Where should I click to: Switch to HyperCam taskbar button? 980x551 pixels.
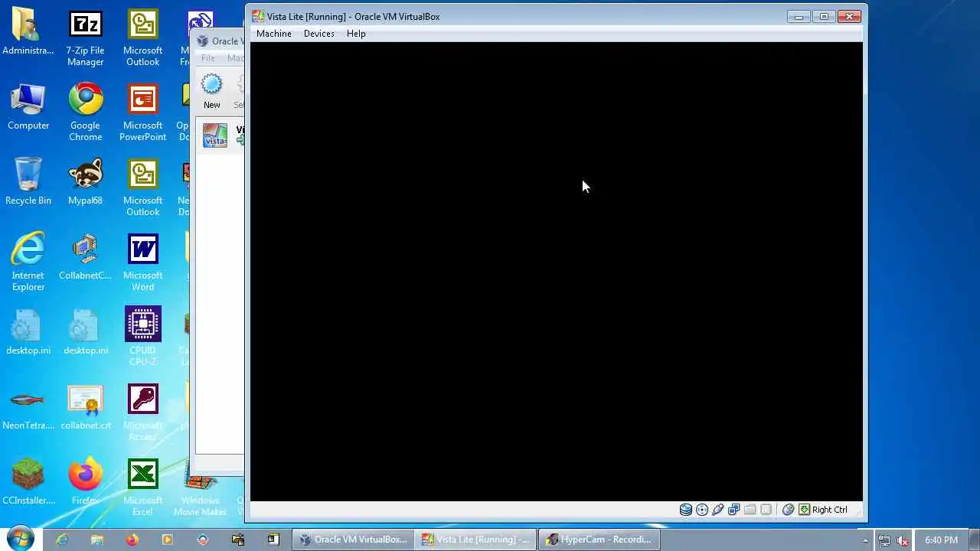point(599,540)
